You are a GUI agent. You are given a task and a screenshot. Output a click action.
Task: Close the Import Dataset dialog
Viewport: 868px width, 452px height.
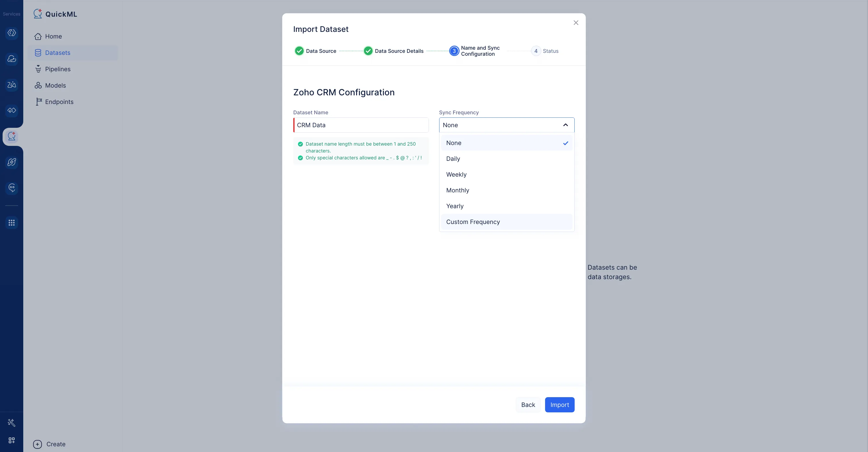(576, 23)
